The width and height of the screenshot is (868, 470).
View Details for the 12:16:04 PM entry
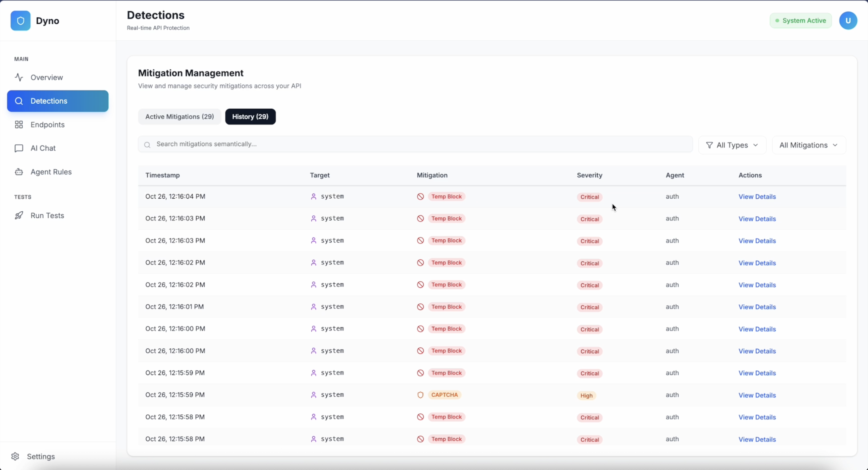(x=757, y=197)
